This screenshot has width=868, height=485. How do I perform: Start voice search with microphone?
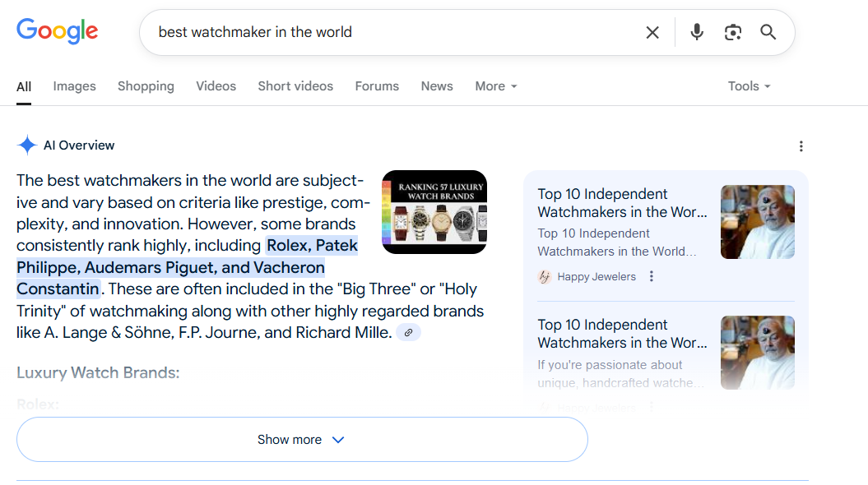tap(697, 32)
